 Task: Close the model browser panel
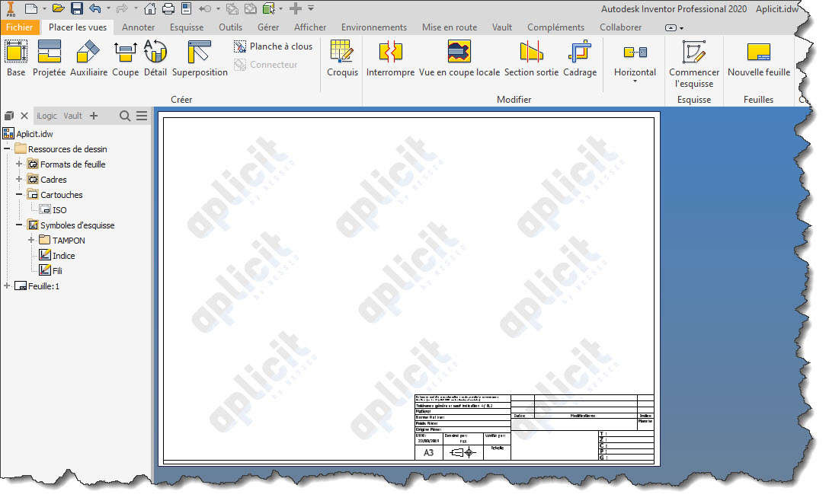click(24, 116)
